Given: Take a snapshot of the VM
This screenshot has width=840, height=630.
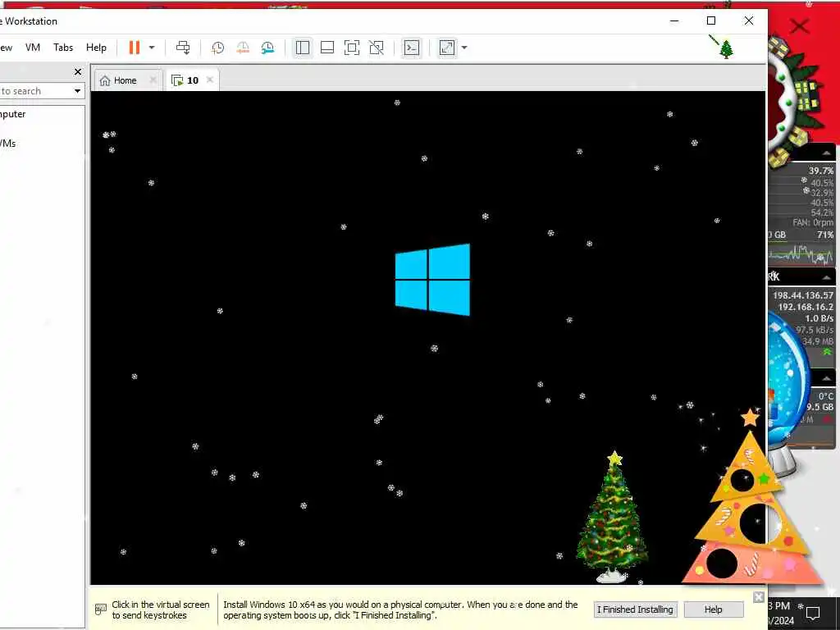Looking at the screenshot, I should 217,48.
